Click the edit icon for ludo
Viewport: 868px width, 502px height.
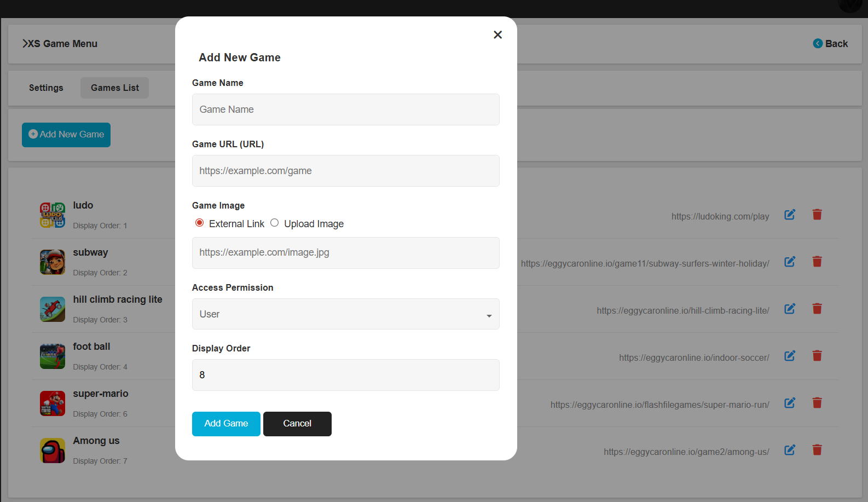tap(789, 215)
